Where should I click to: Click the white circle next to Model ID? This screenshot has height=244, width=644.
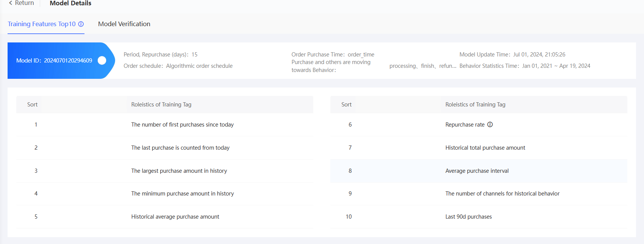pos(102,60)
